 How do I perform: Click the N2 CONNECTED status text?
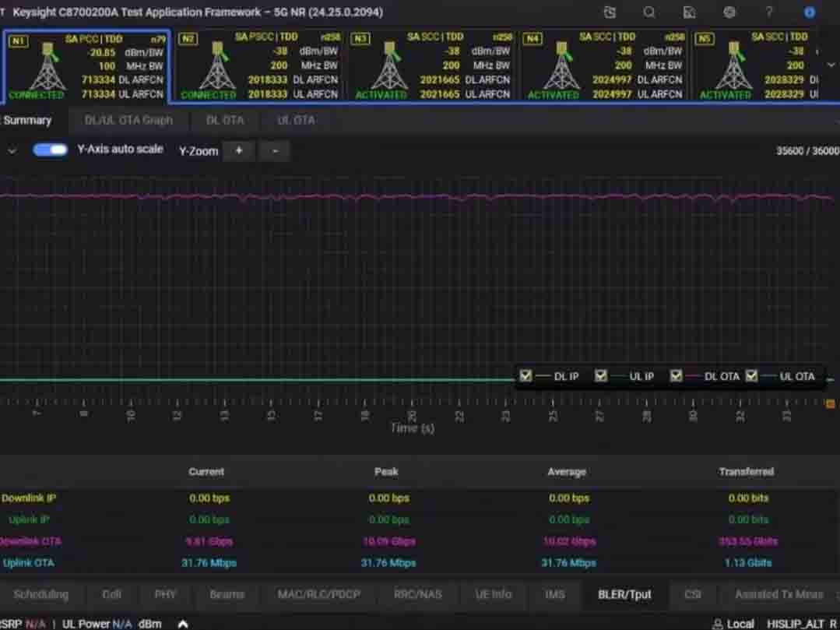click(209, 95)
